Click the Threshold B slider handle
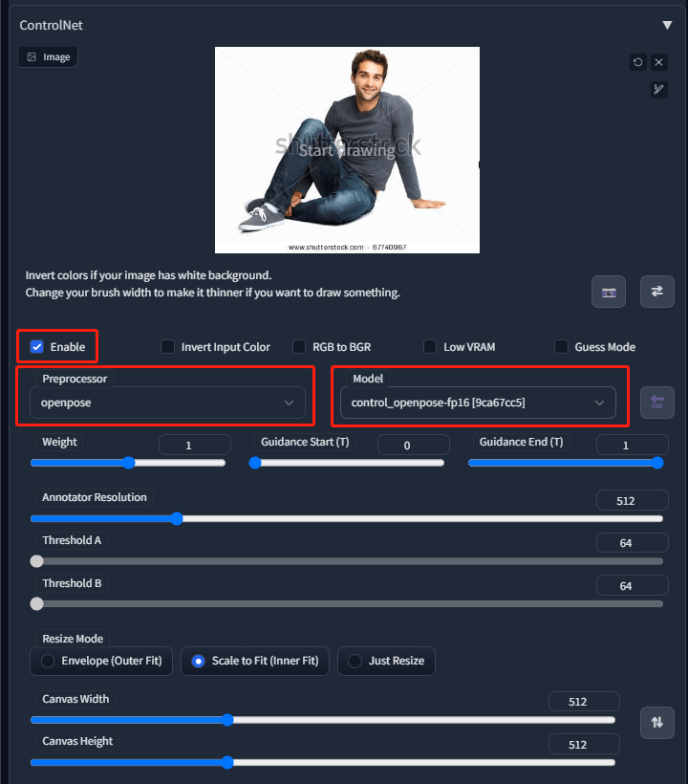The width and height of the screenshot is (688, 784). point(36,604)
